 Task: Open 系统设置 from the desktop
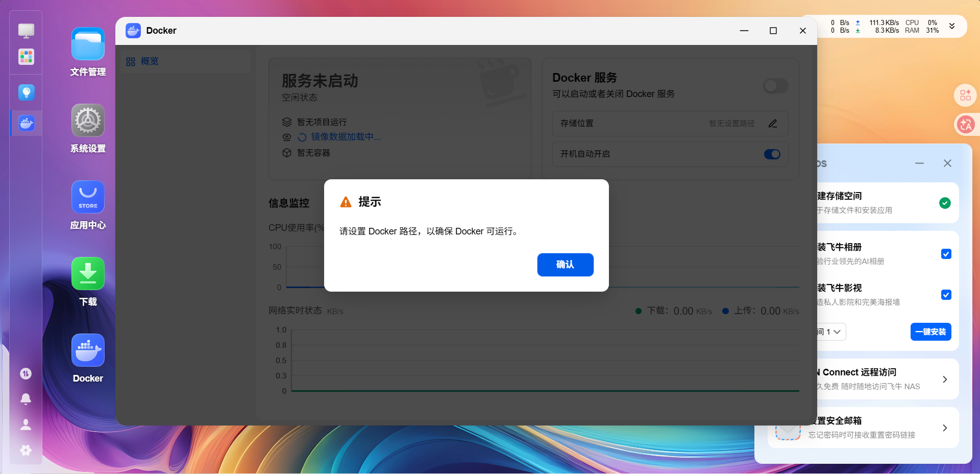point(88,121)
